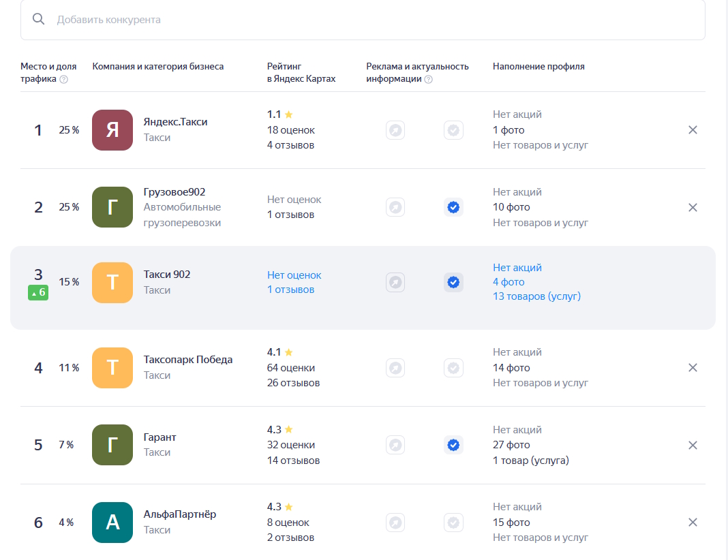
Task: Remove Яндекс.Такси from competitors list
Action: (693, 130)
